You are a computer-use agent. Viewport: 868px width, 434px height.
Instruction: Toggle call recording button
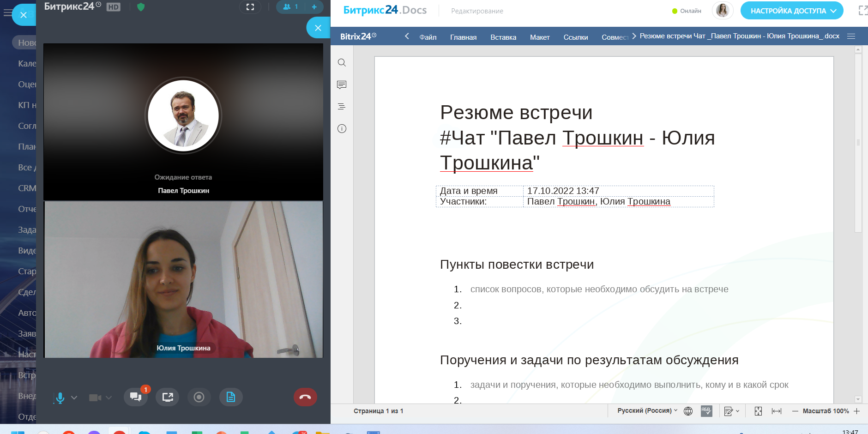point(199,397)
